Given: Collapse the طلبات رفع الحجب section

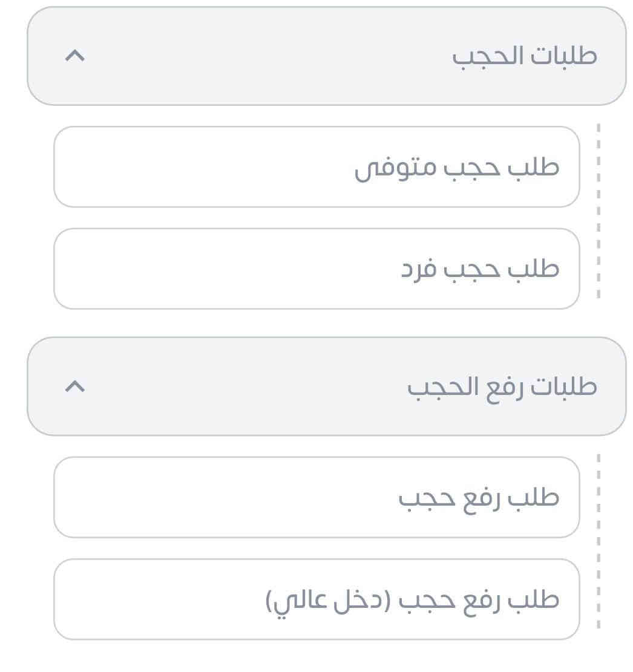Looking at the screenshot, I should (x=327, y=387).
